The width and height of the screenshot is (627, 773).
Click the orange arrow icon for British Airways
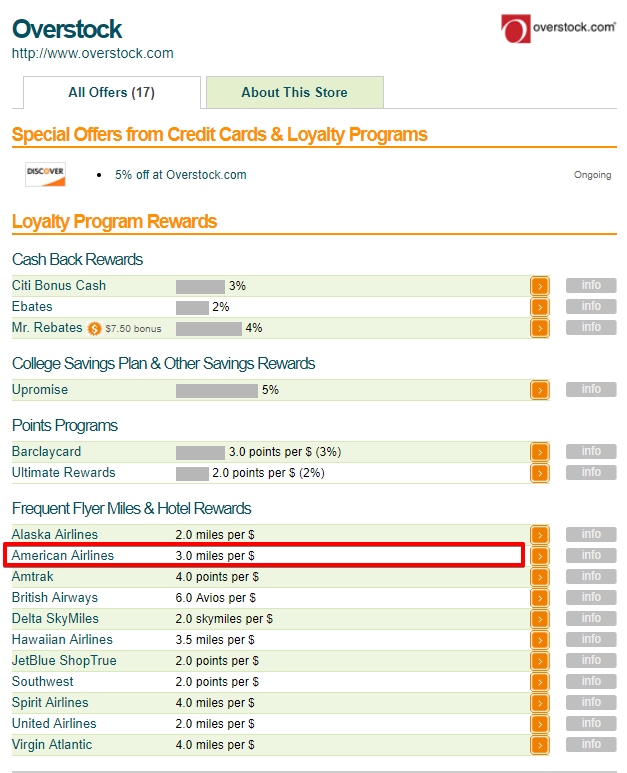(540, 598)
